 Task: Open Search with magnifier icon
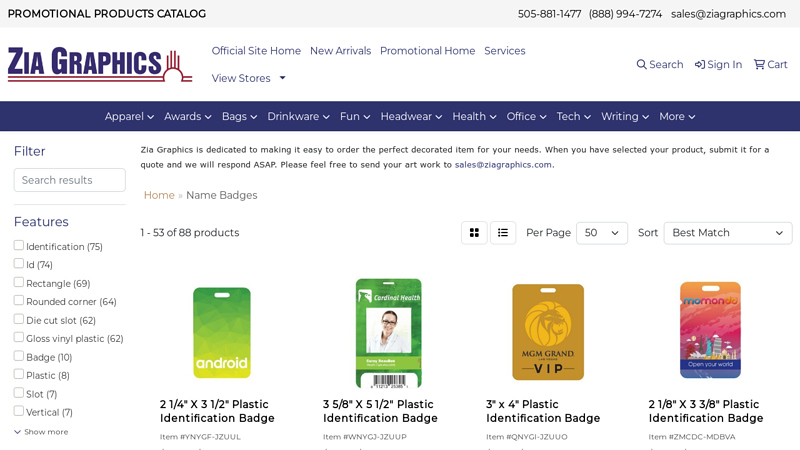point(659,65)
